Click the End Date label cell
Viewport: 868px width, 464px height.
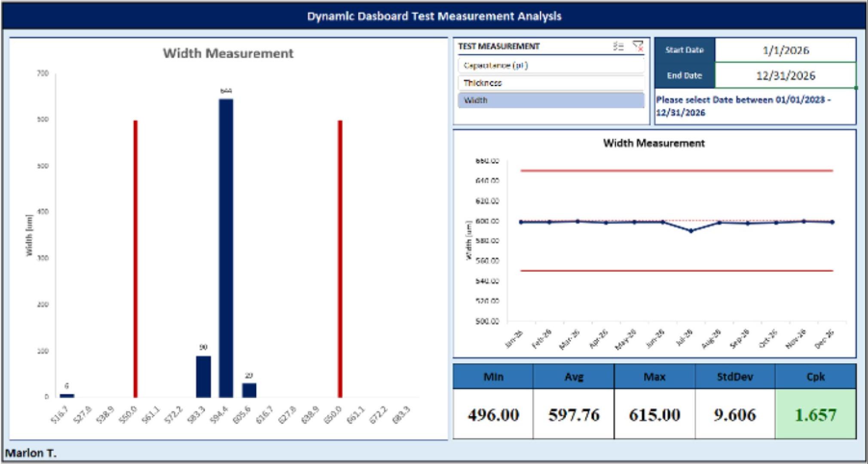pyautogui.click(x=685, y=76)
